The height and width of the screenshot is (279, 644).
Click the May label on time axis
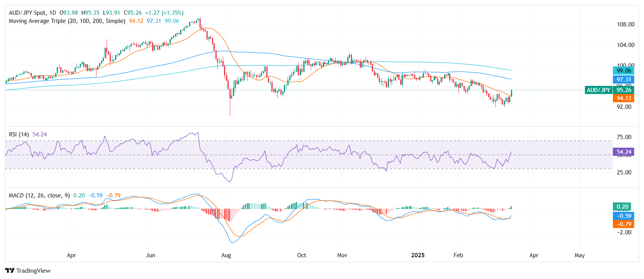pos(579,255)
